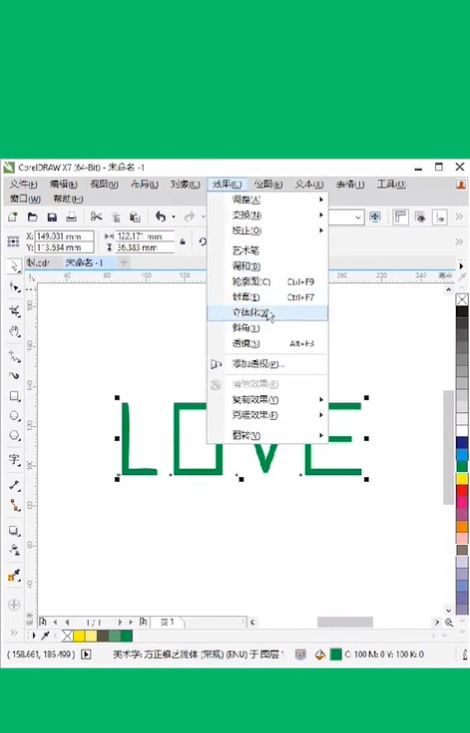Click the no-color X swatch in right palette

(462, 300)
